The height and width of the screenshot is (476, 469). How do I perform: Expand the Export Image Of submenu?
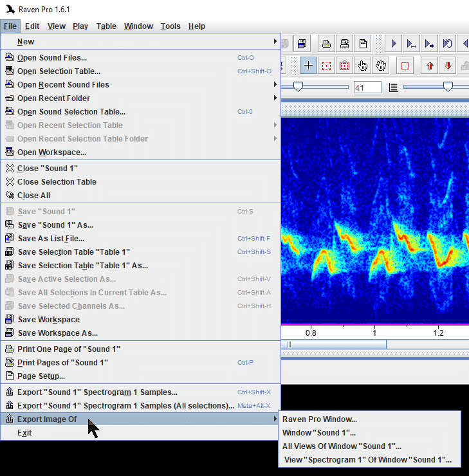pos(140,419)
